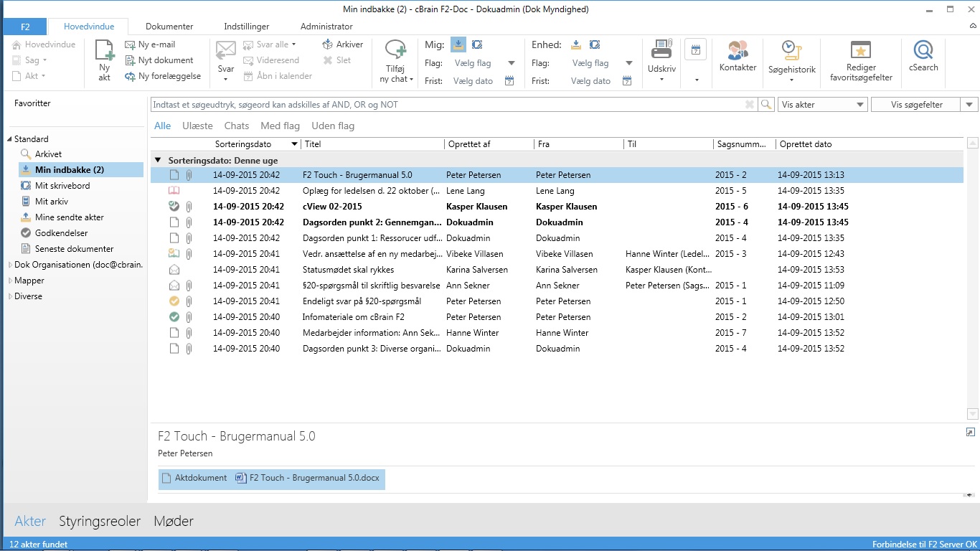Switch to Indstillinger ribbon tab
This screenshot has height=551, width=980.
click(247, 27)
